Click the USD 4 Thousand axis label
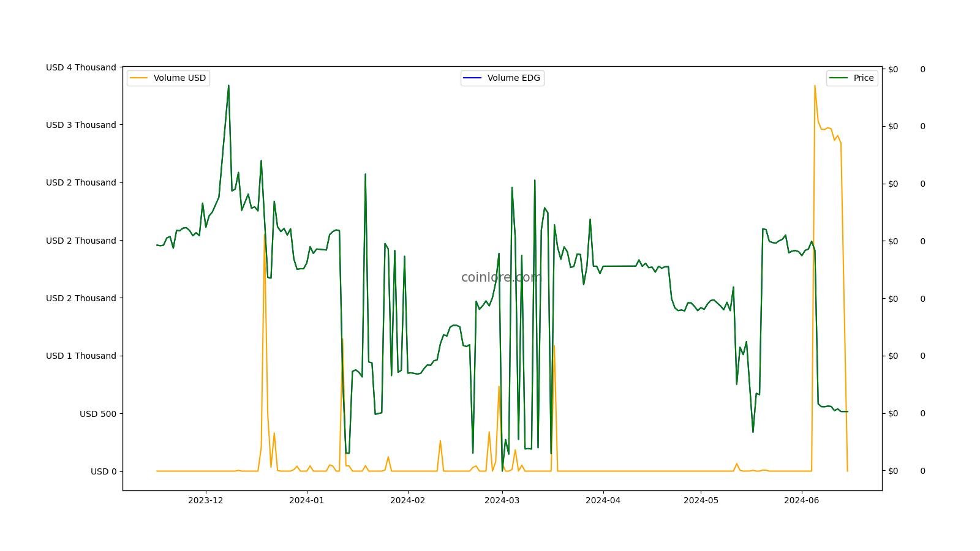This screenshot has width=980, height=551. pos(81,67)
